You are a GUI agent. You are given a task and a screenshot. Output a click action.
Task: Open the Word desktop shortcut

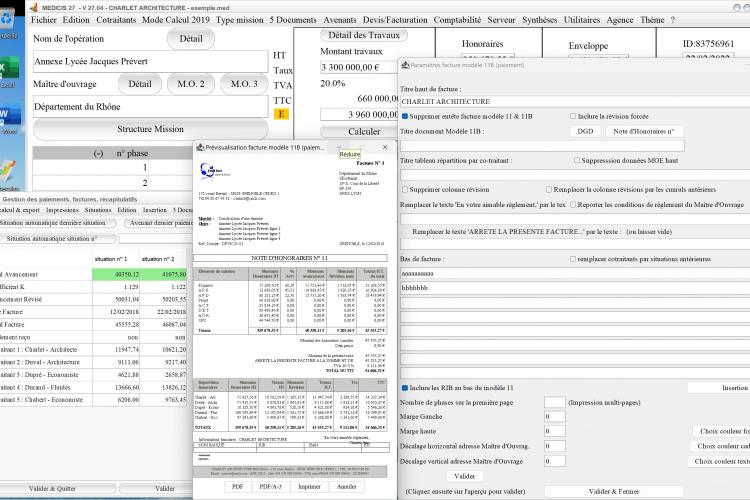10,115
